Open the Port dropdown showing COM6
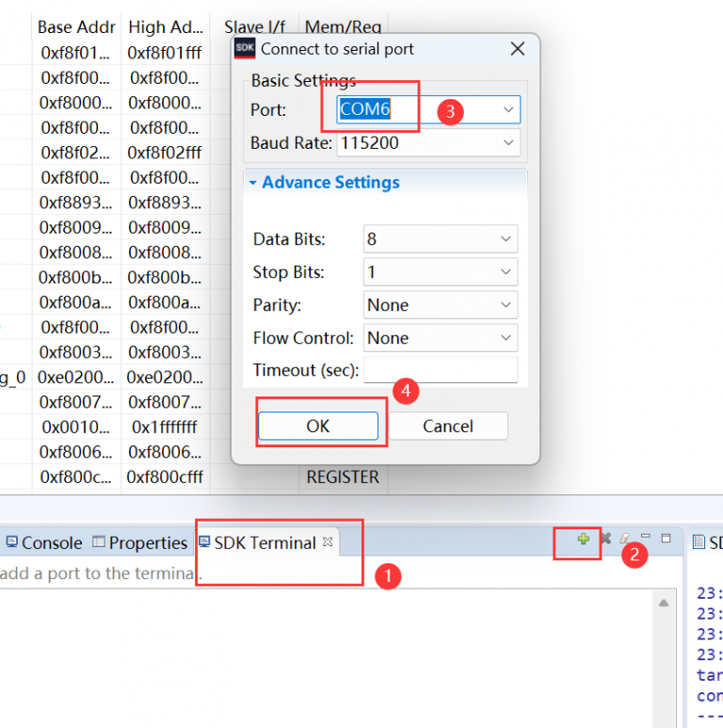723x728 pixels. pyautogui.click(x=508, y=110)
